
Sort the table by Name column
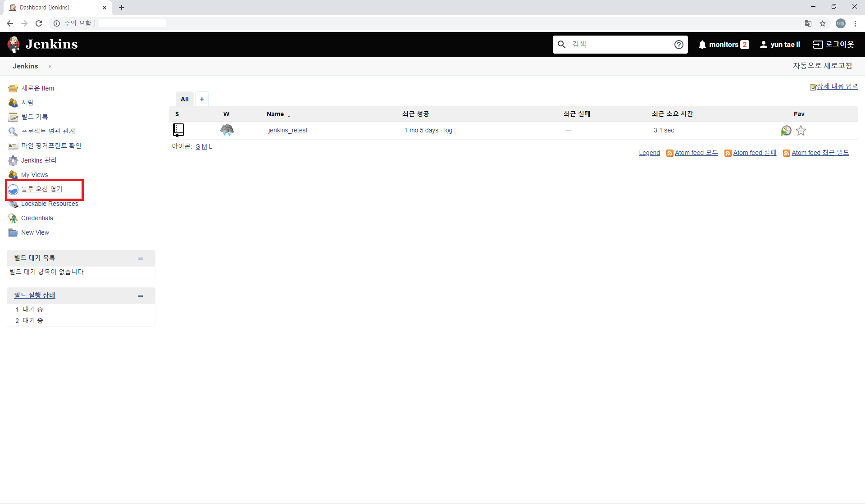click(278, 114)
